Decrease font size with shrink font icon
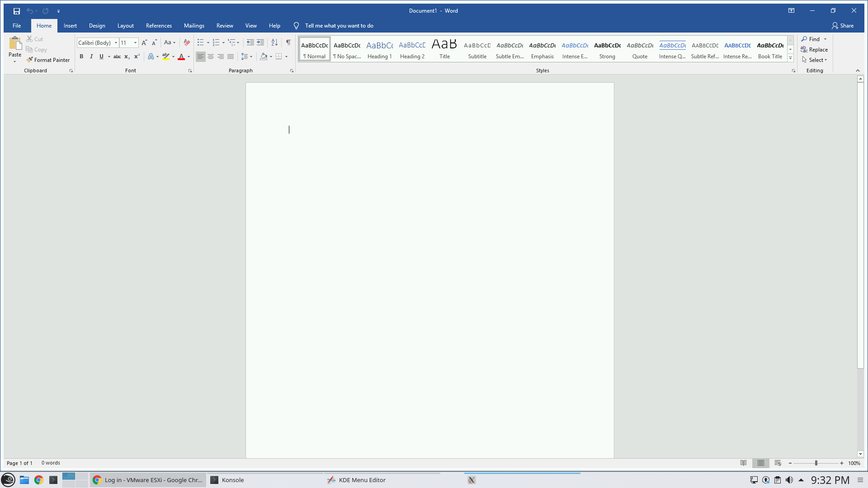 [154, 43]
